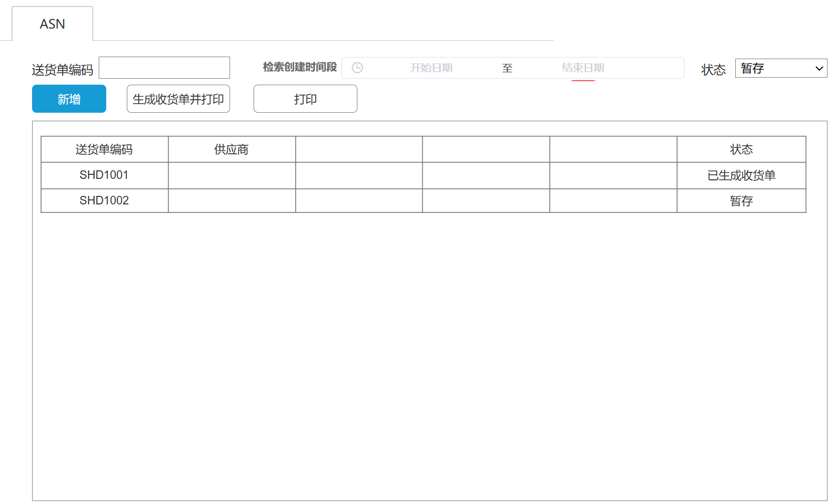
Task: Focus the 送货单编码 input field
Action: click(x=164, y=68)
